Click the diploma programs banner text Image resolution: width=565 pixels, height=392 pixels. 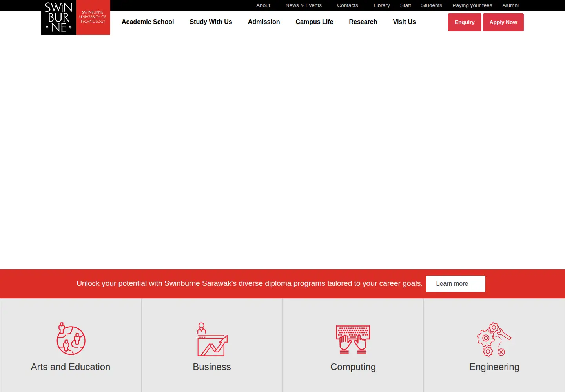250,283
